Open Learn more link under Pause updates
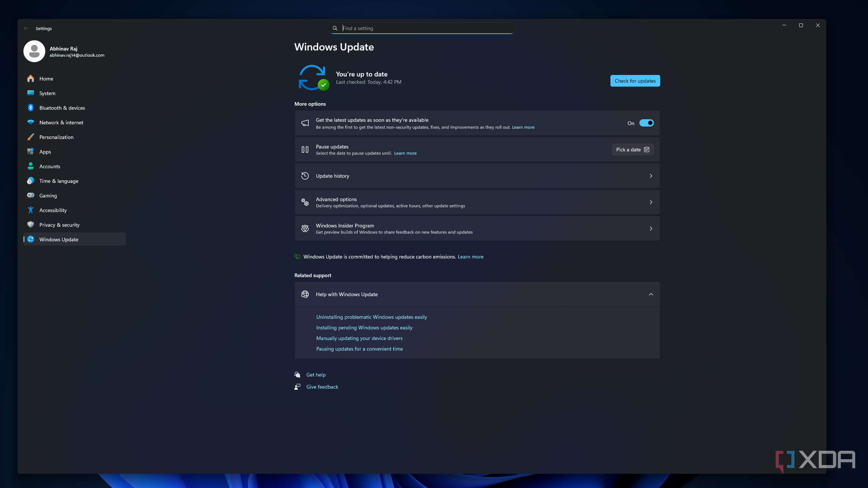The image size is (868, 488). coord(405,153)
